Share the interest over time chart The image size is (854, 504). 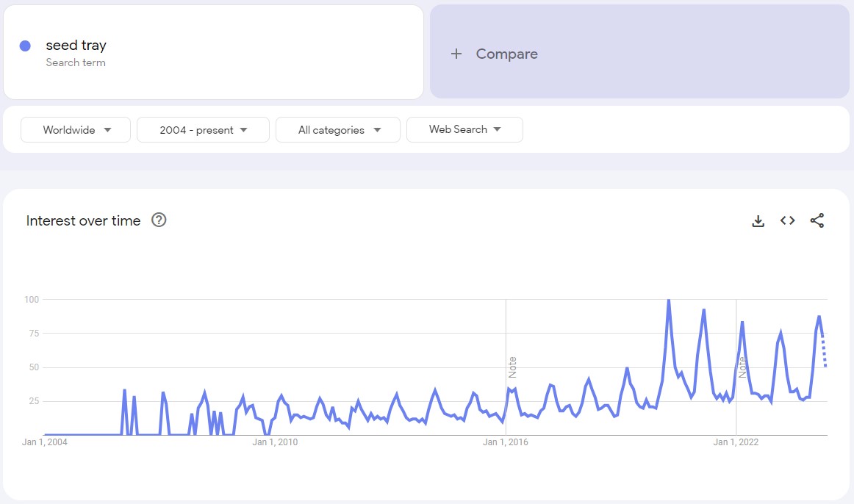click(x=817, y=220)
